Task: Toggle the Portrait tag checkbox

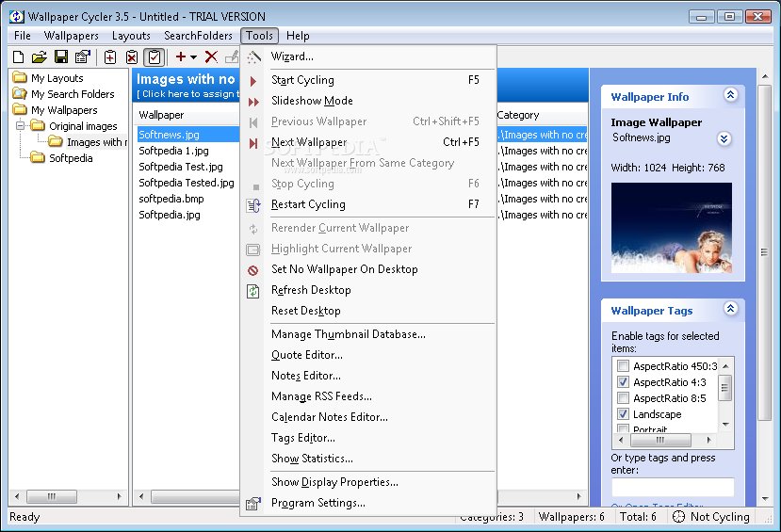Action: click(623, 428)
